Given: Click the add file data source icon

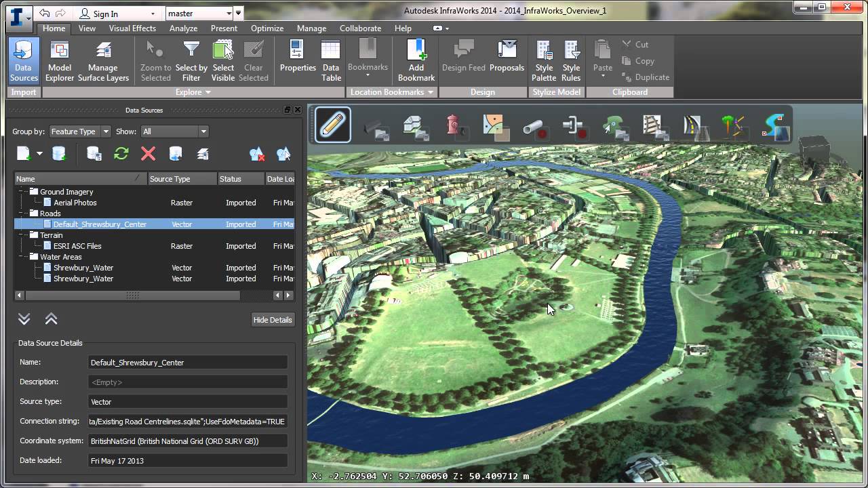Looking at the screenshot, I should click(24, 154).
